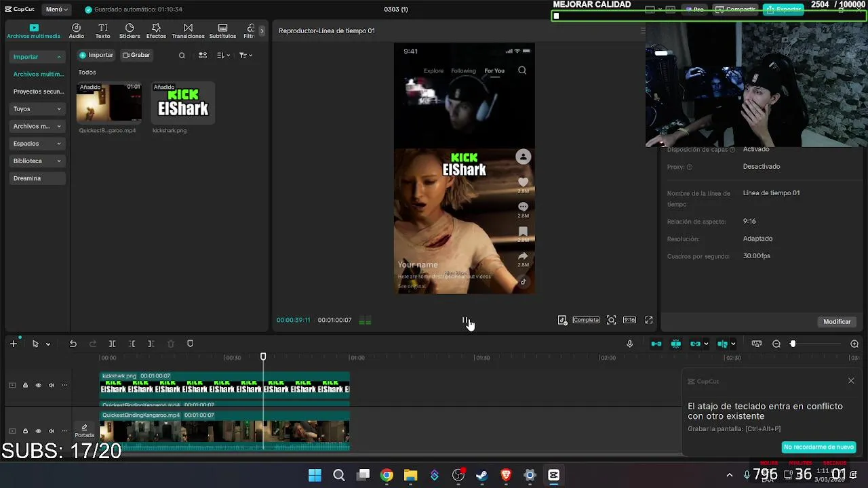Toggle main track magnet
This screenshot has height=488, width=868.
point(656,344)
